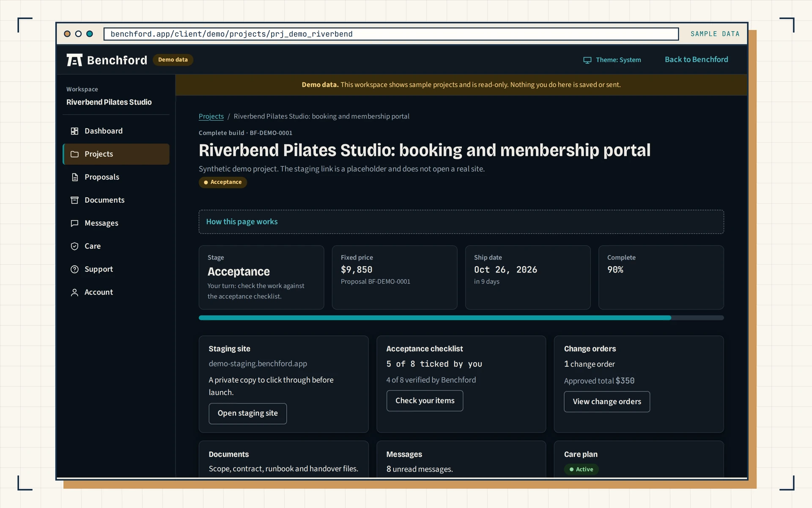Click the orange browser window dot
The image size is (812, 508).
coord(67,34)
